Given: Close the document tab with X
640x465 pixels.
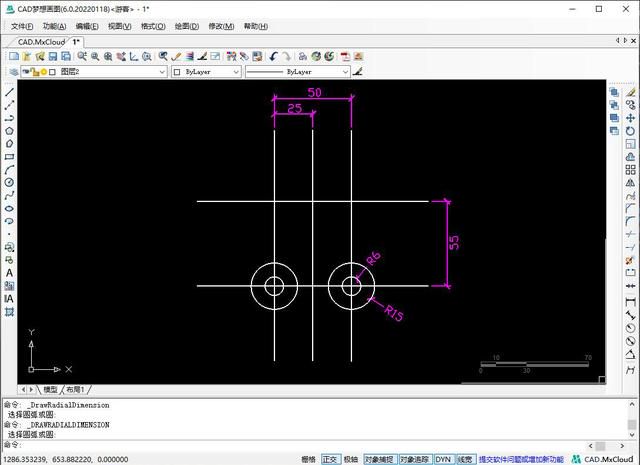Looking at the screenshot, I should [633, 41].
